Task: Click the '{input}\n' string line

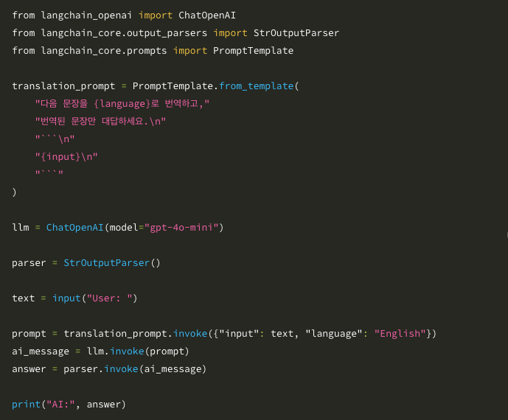Action: (66, 157)
